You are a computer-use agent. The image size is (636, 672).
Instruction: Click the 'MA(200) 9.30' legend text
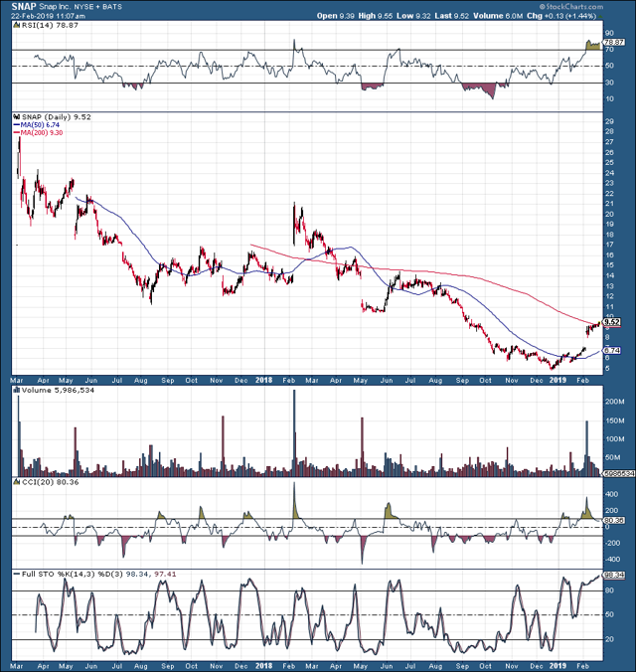(42, 133)
